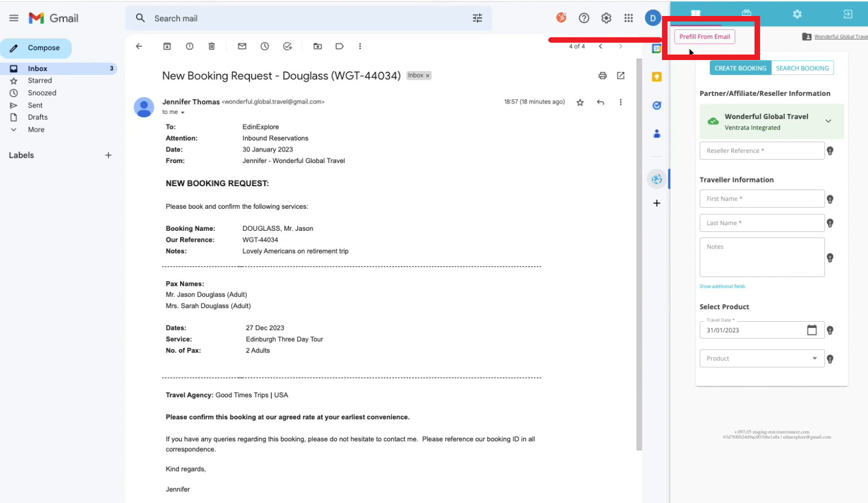Image resolution: width=868 pixels, height=503 pixels.
Task: Open the Move to folder icon
Action: [x=318, y=46]
